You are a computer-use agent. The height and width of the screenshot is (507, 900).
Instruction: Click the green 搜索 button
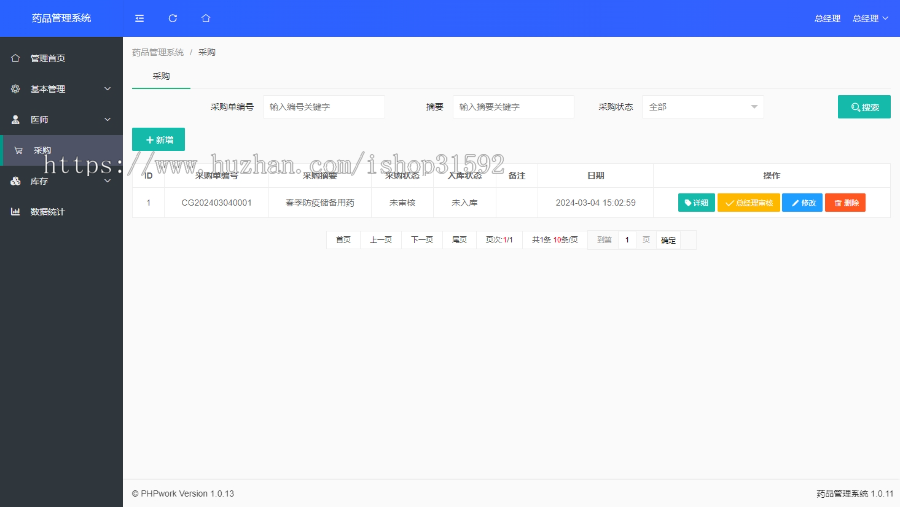(864, 107)
